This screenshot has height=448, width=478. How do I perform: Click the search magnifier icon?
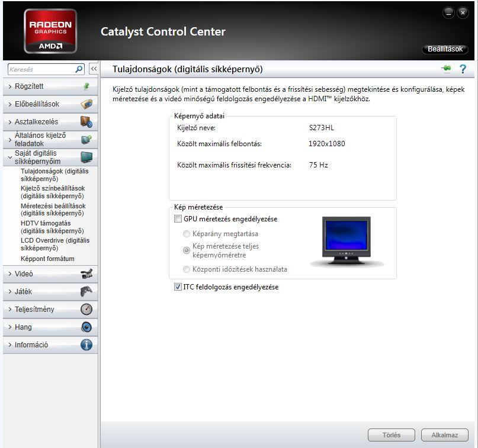79,69
